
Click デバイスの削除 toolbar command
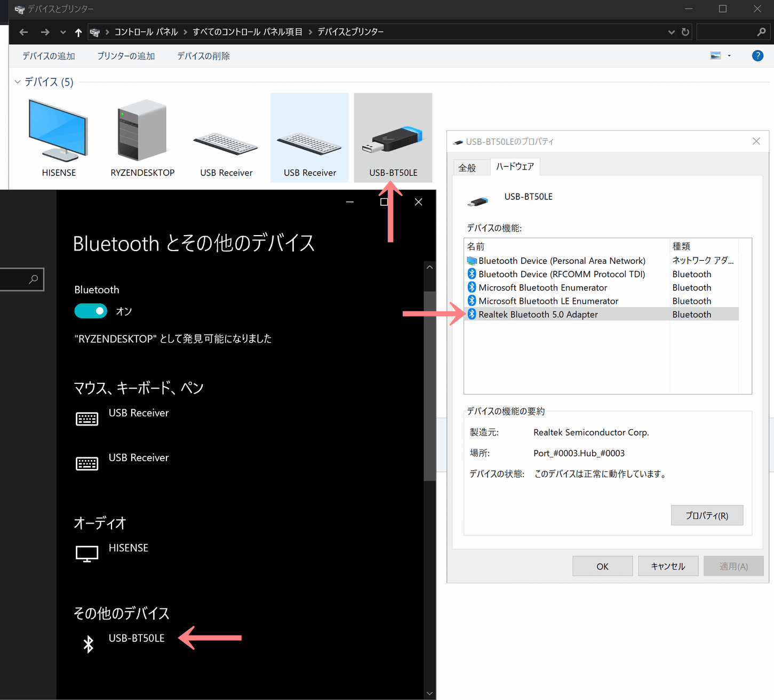point(203,56)
